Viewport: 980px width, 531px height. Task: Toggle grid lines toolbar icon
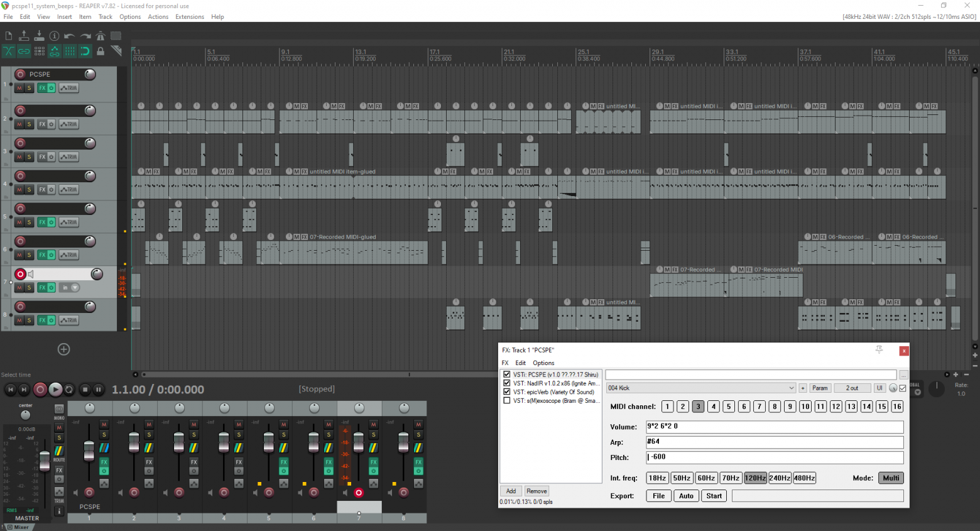coord(70,51)
